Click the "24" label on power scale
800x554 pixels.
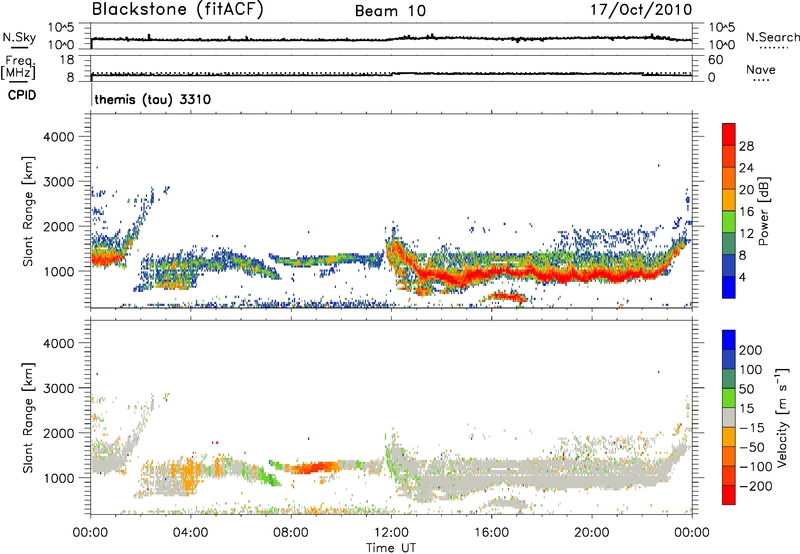[746, 168]
